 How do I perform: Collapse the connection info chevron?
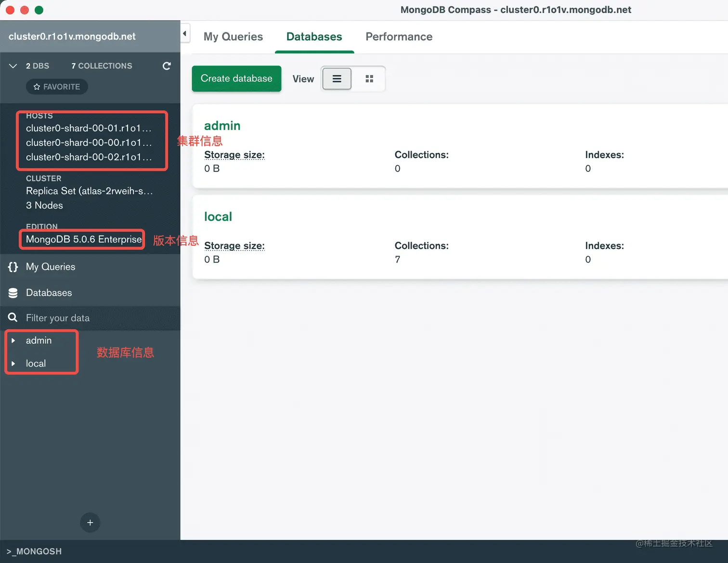coord(13,66)
